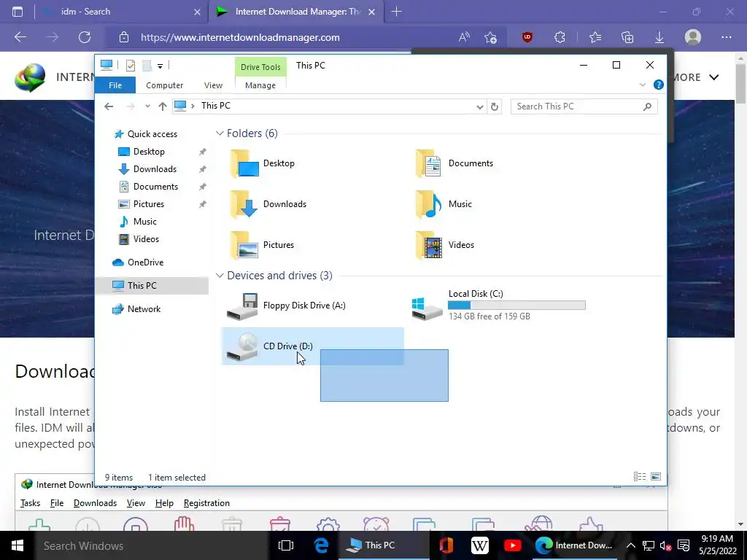Select Desktop in Quick access
747x560 pixels.
149,152
